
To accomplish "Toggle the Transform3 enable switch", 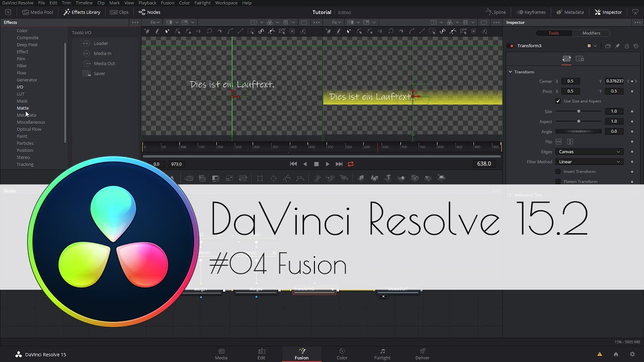I will coord(511,46).
